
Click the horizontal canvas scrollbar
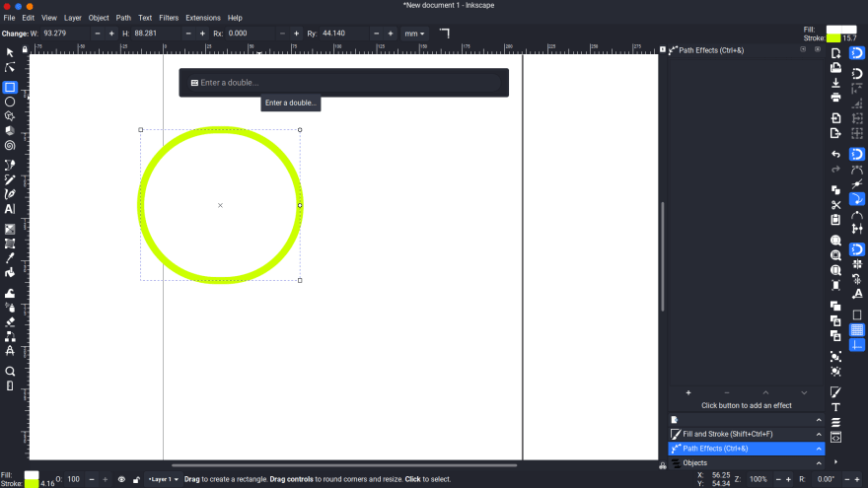point(344,465)
